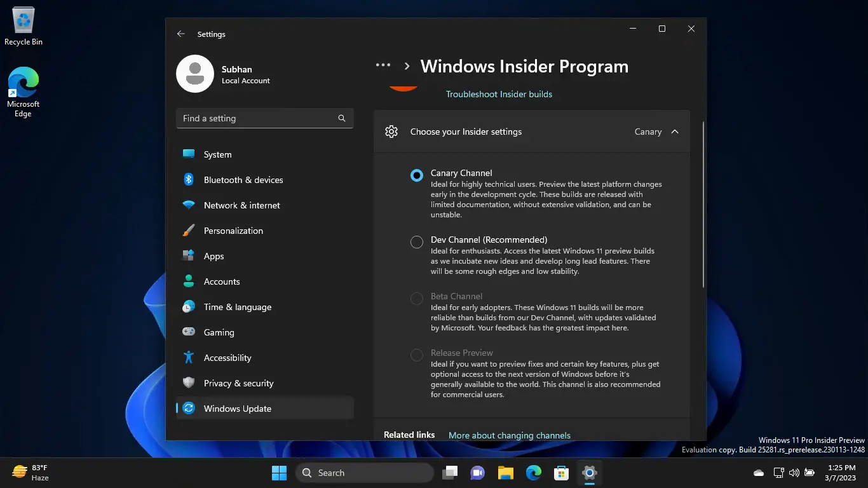Click the breadcrumb chevron arrow
The width and height of the screenshot is (868, 488).
407,66
